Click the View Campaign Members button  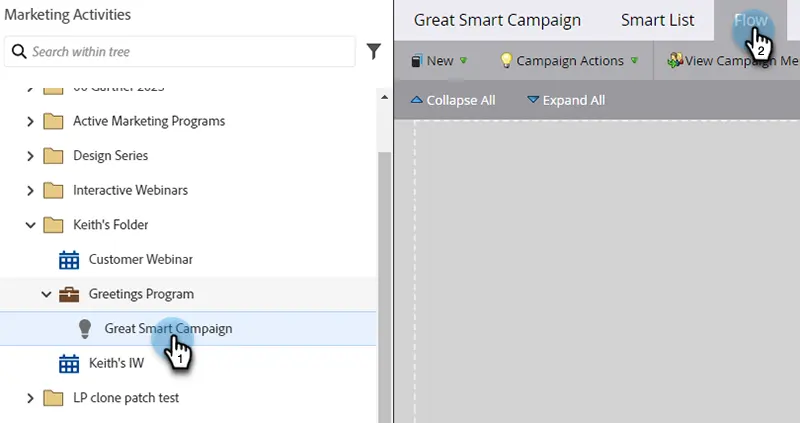[x=733, y=60]
